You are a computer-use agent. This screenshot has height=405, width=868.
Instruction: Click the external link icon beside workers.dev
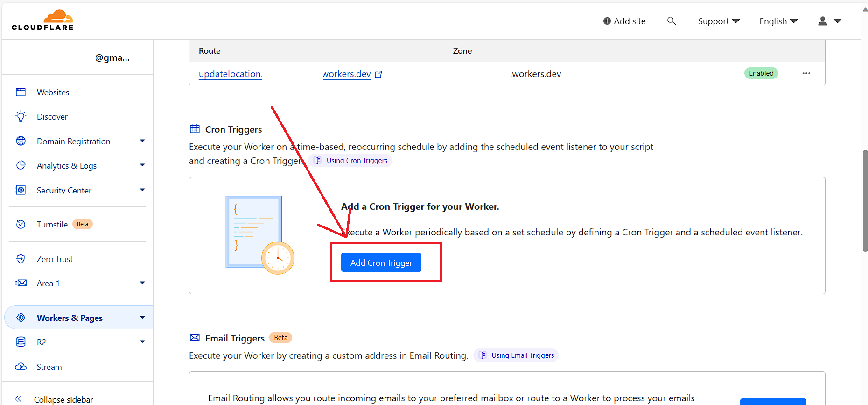[378, 74]
